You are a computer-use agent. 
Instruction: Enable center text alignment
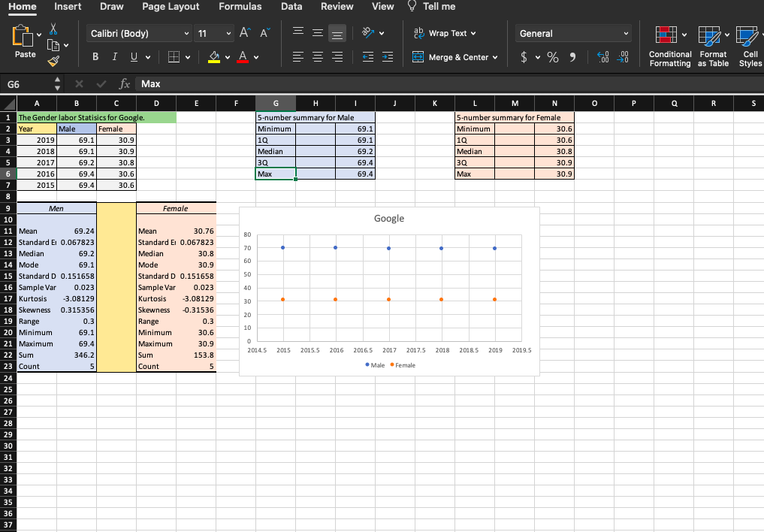coord(317,56)
